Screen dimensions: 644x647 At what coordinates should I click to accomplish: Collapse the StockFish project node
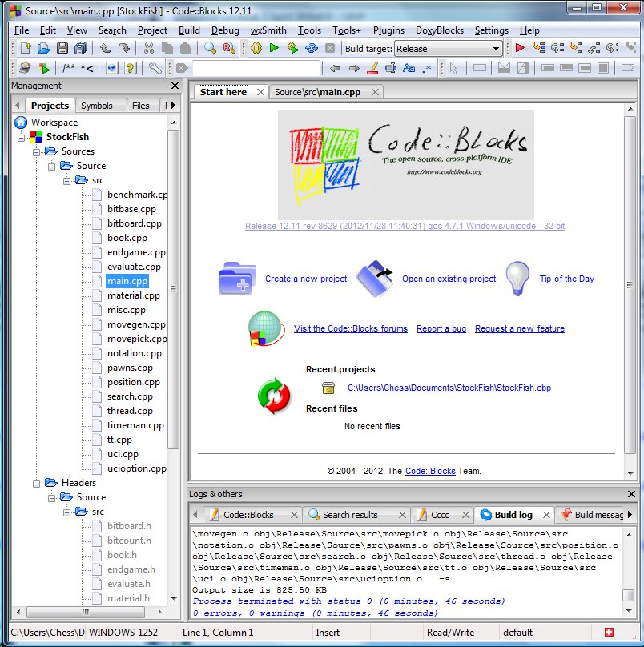(21, 138)
